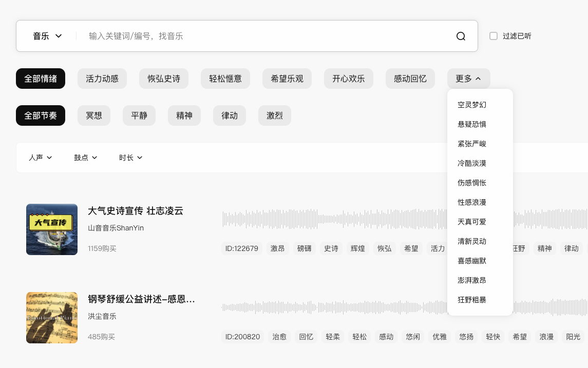The width and height of the screenshot is (588, 368).
Task: Open the 音乐 category dropdown
Action: tap(47, 36)
